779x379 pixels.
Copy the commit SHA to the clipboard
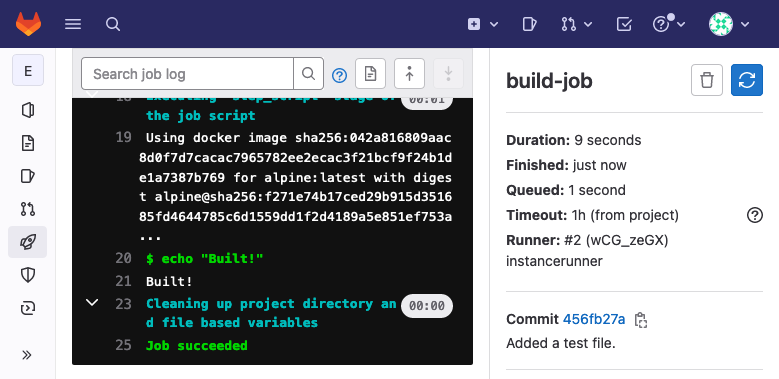(x=641, y=319)
